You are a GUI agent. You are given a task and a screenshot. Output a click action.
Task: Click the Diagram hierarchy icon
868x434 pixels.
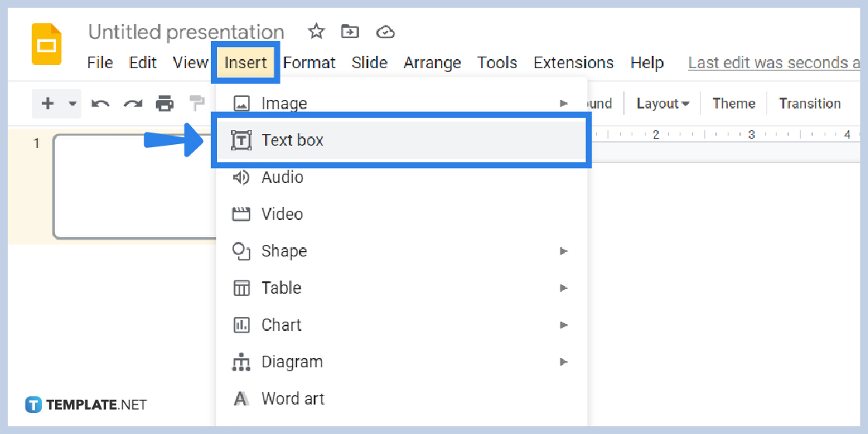coord(241,362)
